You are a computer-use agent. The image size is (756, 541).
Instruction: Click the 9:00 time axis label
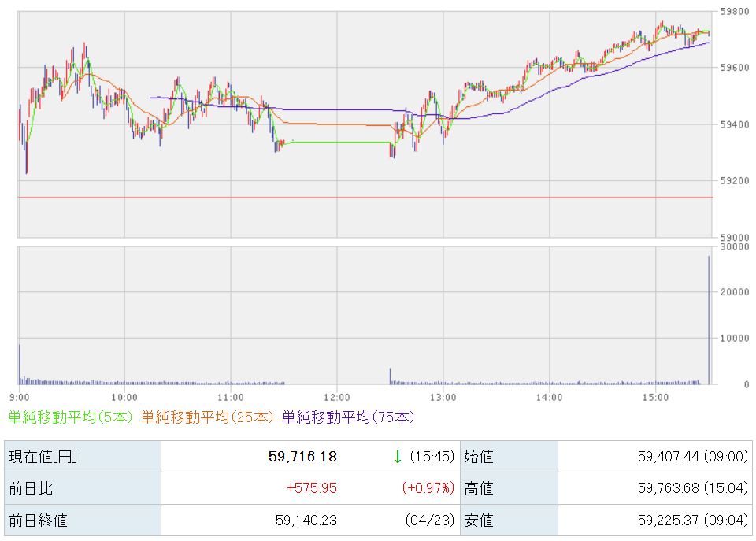pos(20,397)
